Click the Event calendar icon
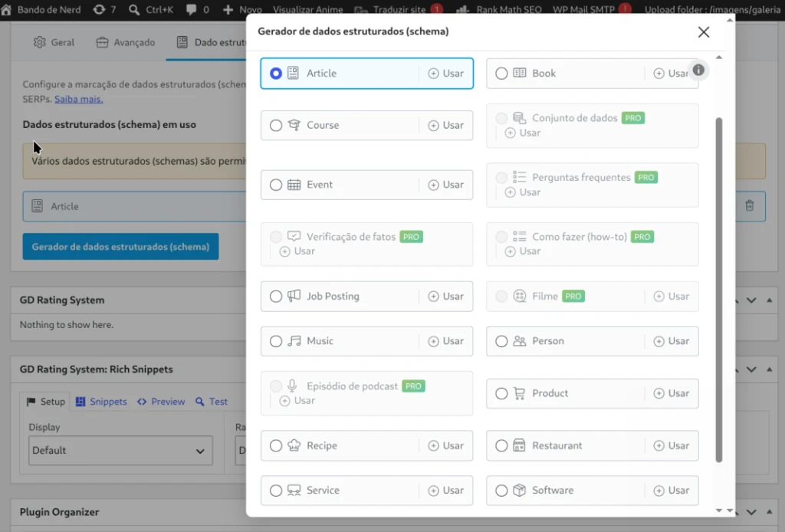Viewport: 785px width, 532px height. 294,185
